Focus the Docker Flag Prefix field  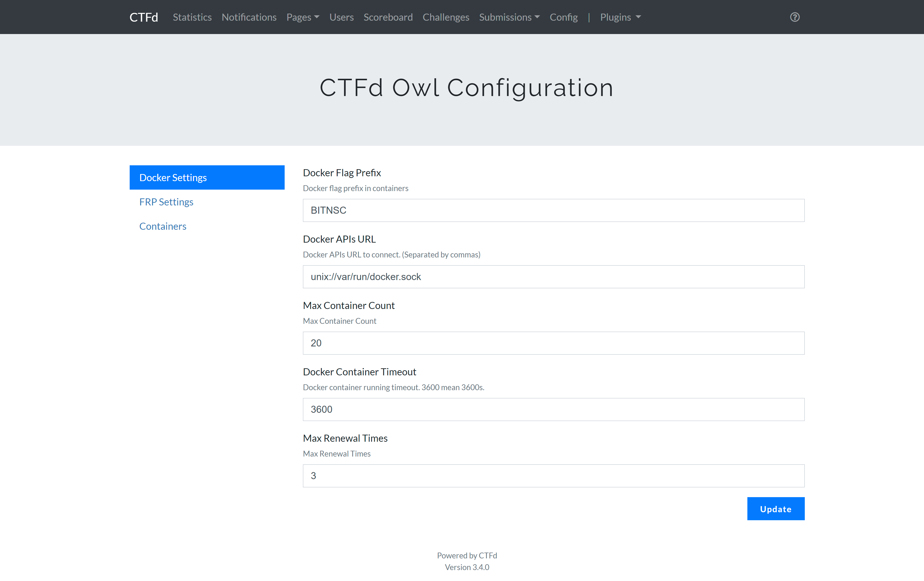tap(553, 210)
